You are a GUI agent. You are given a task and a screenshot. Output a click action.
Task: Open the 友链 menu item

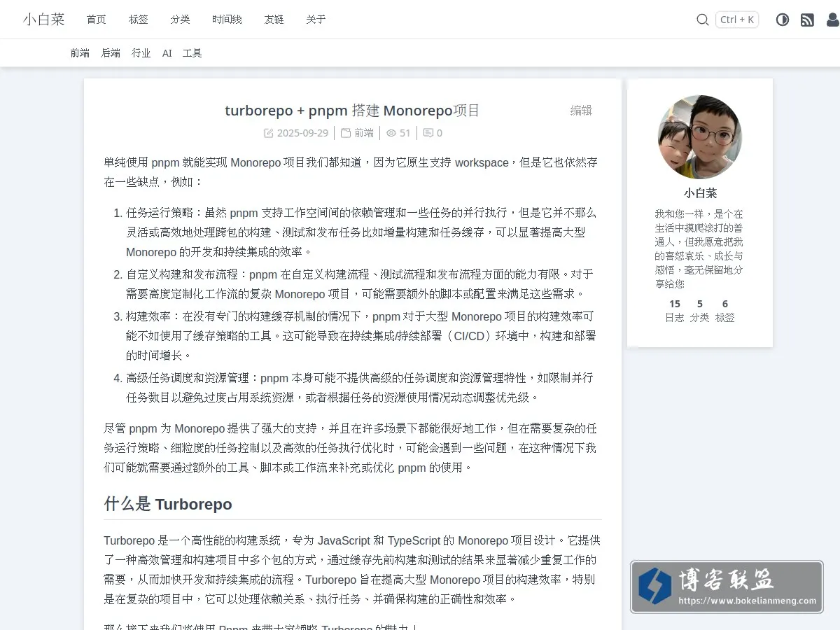(x=274, y=20)
